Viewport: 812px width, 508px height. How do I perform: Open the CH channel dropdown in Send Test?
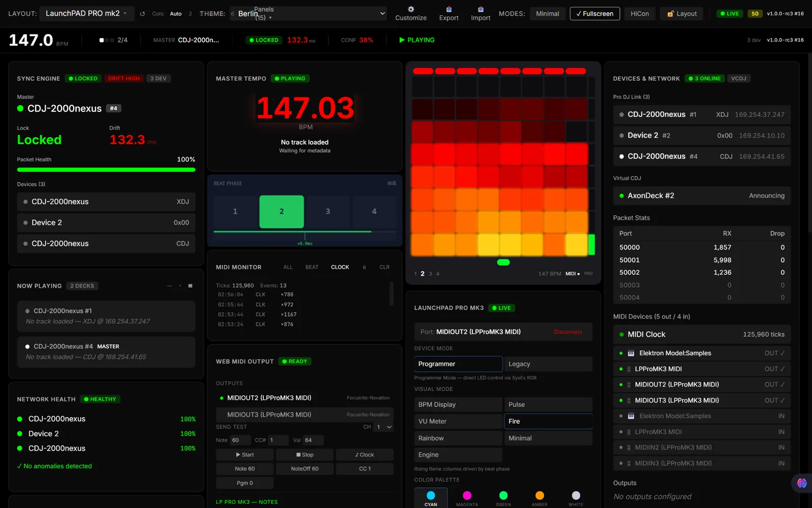click(x=384, y=427)
